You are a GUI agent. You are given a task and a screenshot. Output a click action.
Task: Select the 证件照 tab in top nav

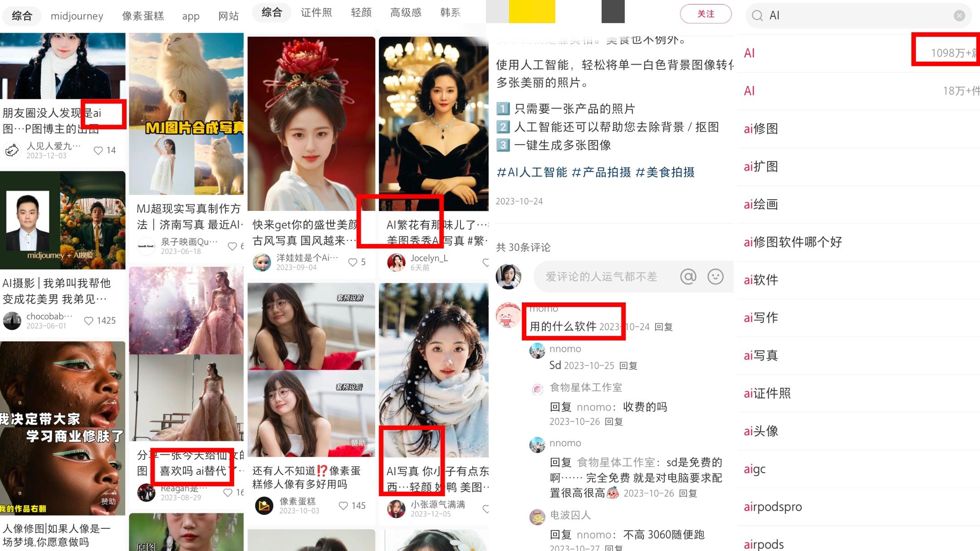(314, 14)
